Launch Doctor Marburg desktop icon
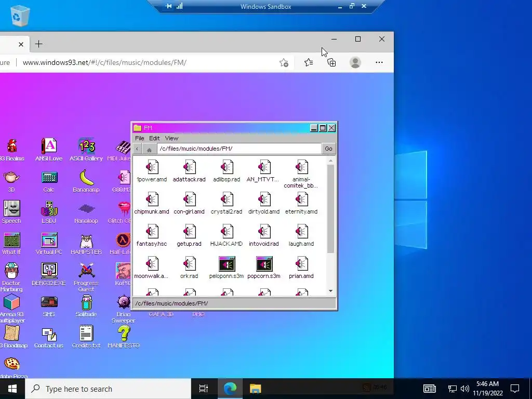This screenshot has height=399, width=532. click(11, 277)
